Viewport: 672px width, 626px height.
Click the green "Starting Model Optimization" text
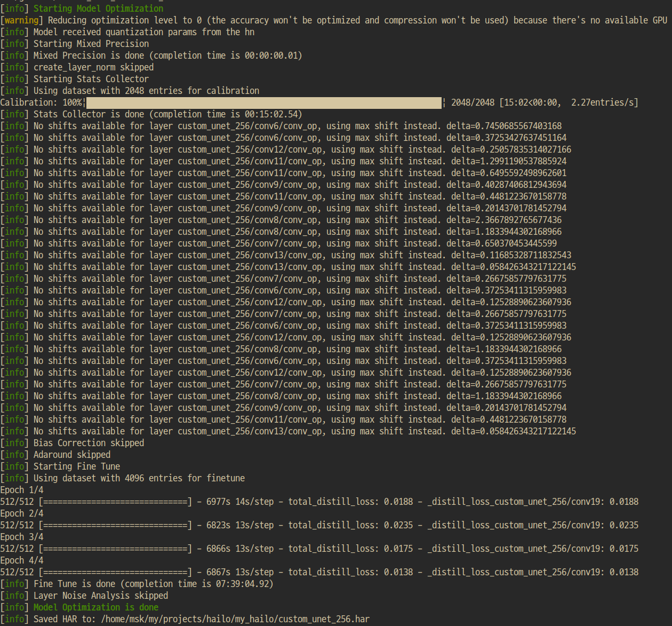(x=98, y=9)
